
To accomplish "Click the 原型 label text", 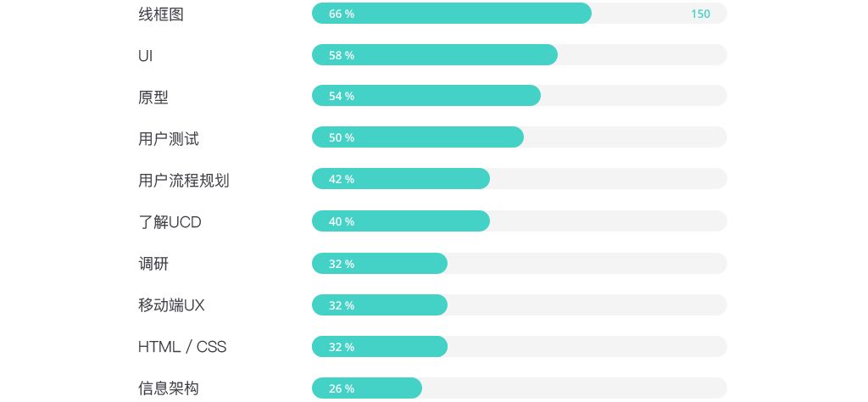I will (153, 98).
